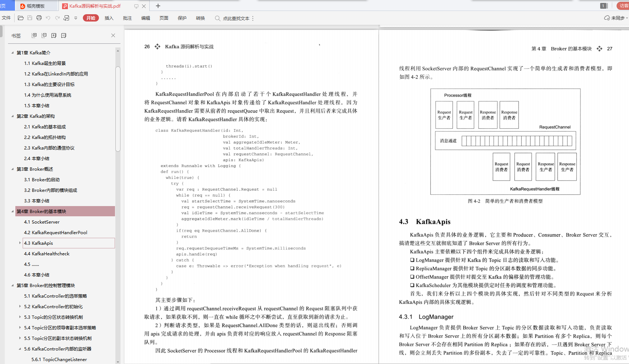Click the delete bookmark icon

(x=64, y=35)
